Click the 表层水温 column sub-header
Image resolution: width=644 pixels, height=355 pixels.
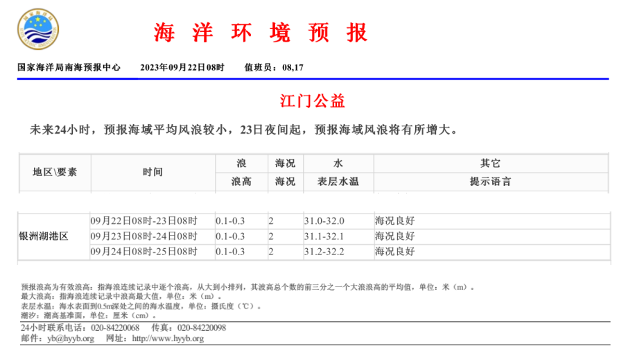338,181
